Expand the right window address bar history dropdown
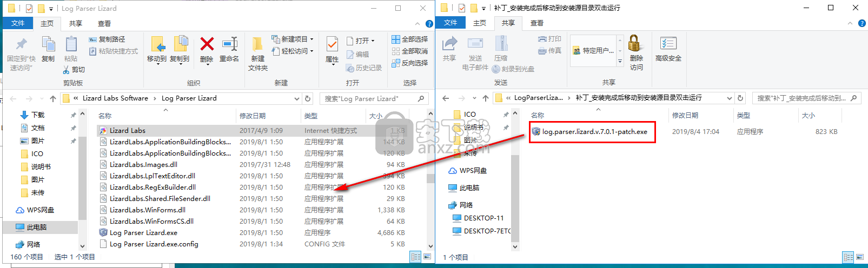Viewport: 868px width, 268px height. 729,98
